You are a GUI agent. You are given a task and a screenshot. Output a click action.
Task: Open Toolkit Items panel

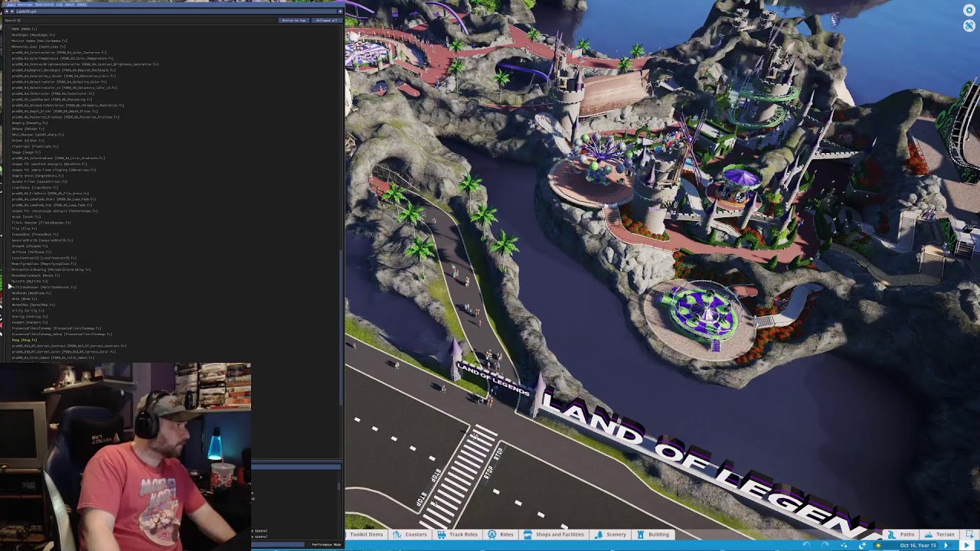click(364, 534)
